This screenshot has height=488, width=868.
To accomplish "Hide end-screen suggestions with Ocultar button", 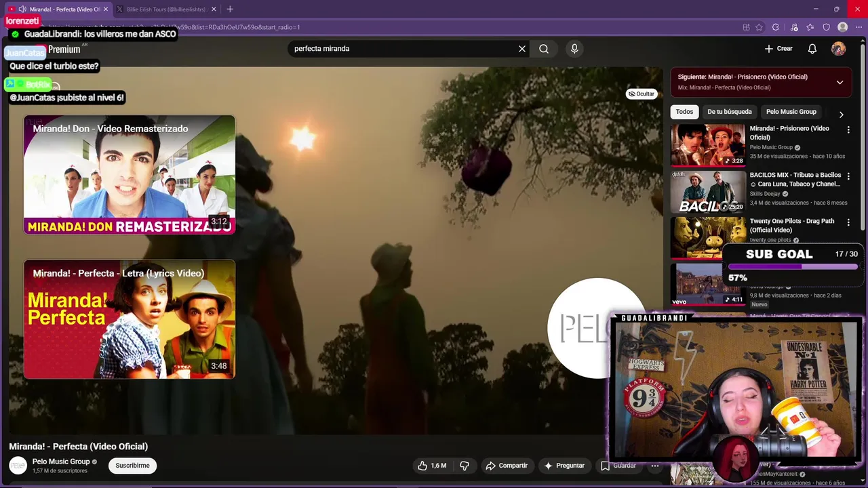I will click(642, 94).
